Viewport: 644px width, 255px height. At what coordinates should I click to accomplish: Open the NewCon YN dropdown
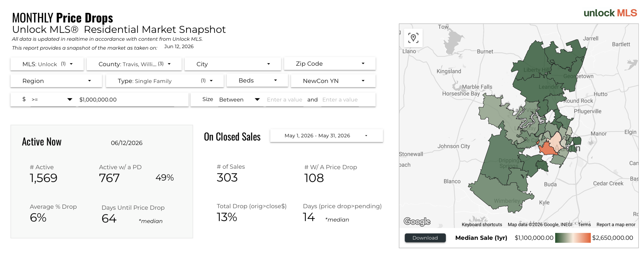click(333, 81)
